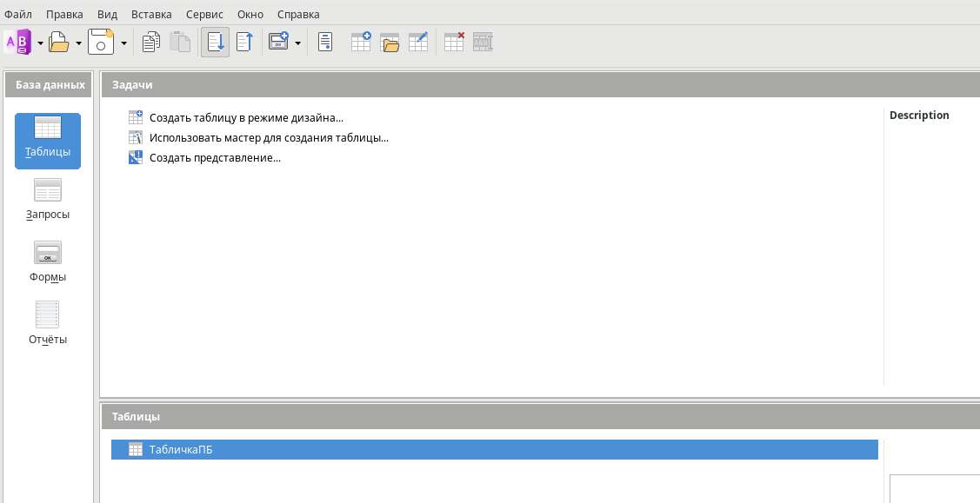
Task: Click the ТабличкаПБ table icon
Action: [x=135, y=449]
